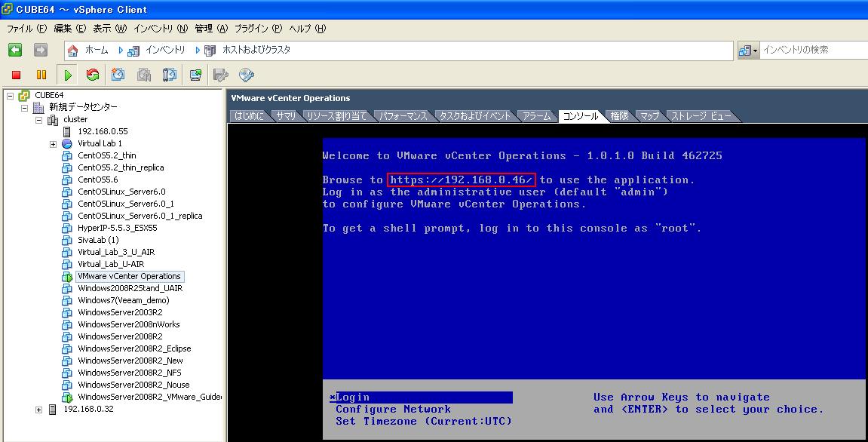Click the インベントリ breadcrumb label
The image size is (868, 442).
click(165, 50)
